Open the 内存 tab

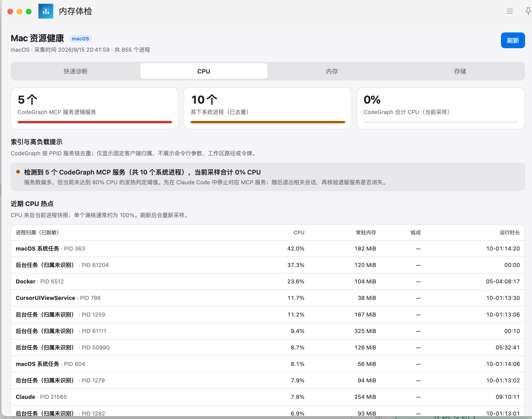[332, 71]
